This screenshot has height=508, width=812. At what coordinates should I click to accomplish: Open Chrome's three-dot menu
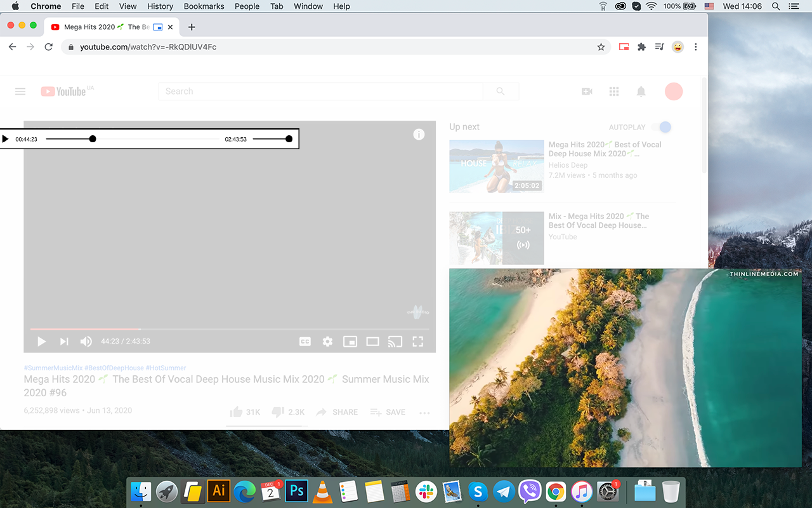point(696,46)
